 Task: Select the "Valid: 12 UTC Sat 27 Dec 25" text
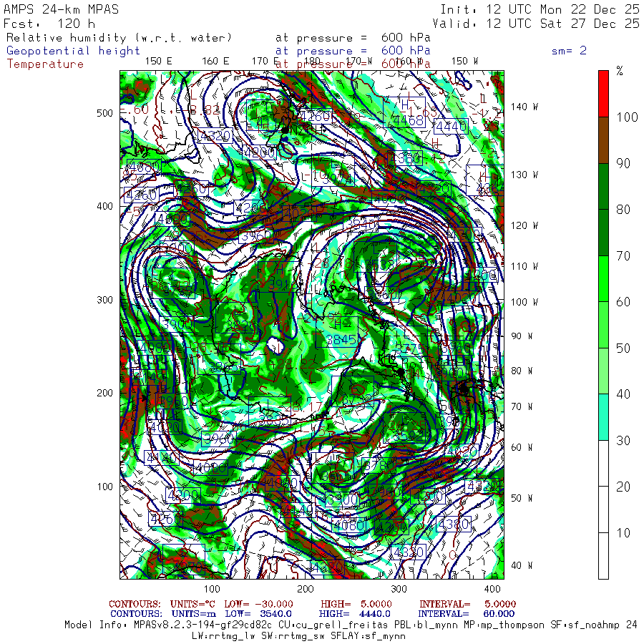pos(536,24)
